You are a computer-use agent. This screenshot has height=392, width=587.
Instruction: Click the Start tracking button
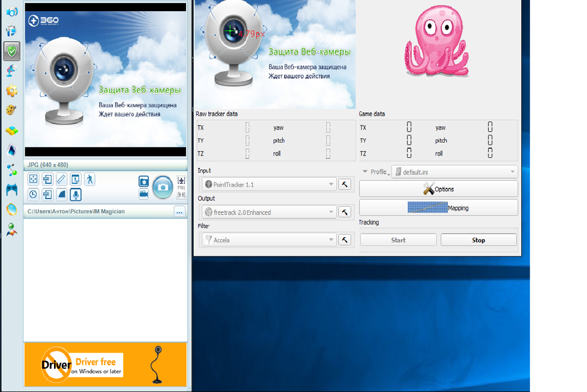pyautogui.click(x=399, y=240)
